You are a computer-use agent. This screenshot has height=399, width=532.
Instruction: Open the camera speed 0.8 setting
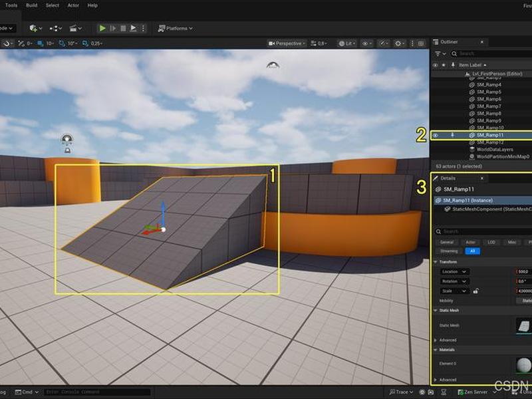(319, 43)
